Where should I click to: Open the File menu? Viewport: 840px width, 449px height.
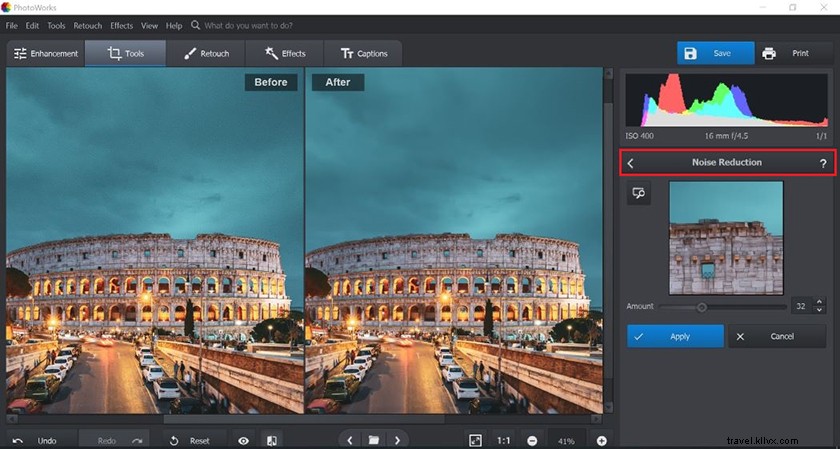(11, 25)
